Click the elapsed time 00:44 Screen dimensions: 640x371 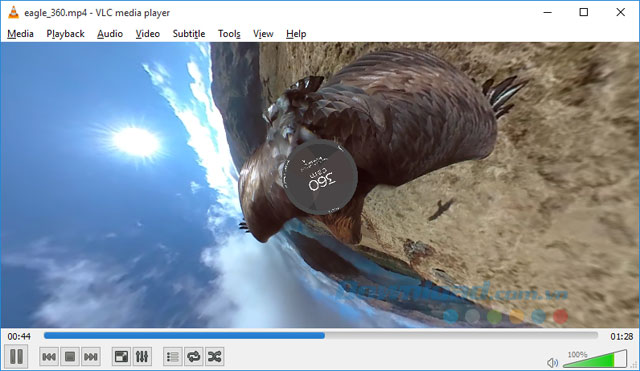point(19,337)
